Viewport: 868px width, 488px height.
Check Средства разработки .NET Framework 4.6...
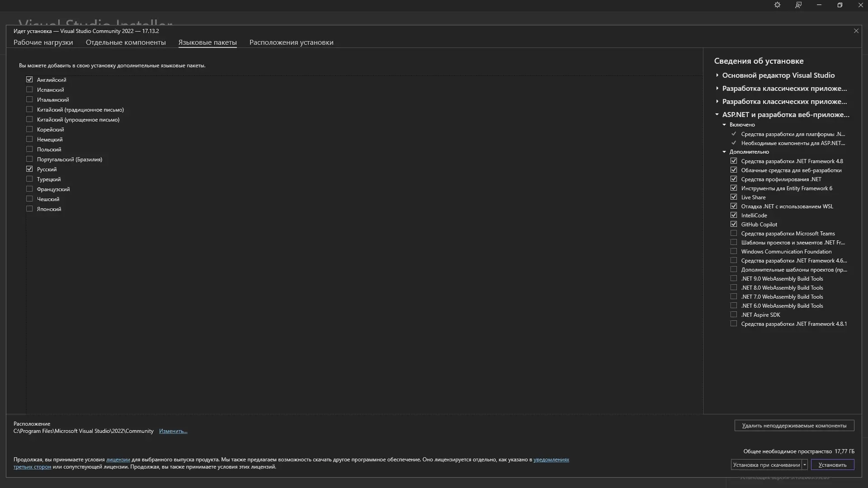pyautogui.click(x=734, y=260)
